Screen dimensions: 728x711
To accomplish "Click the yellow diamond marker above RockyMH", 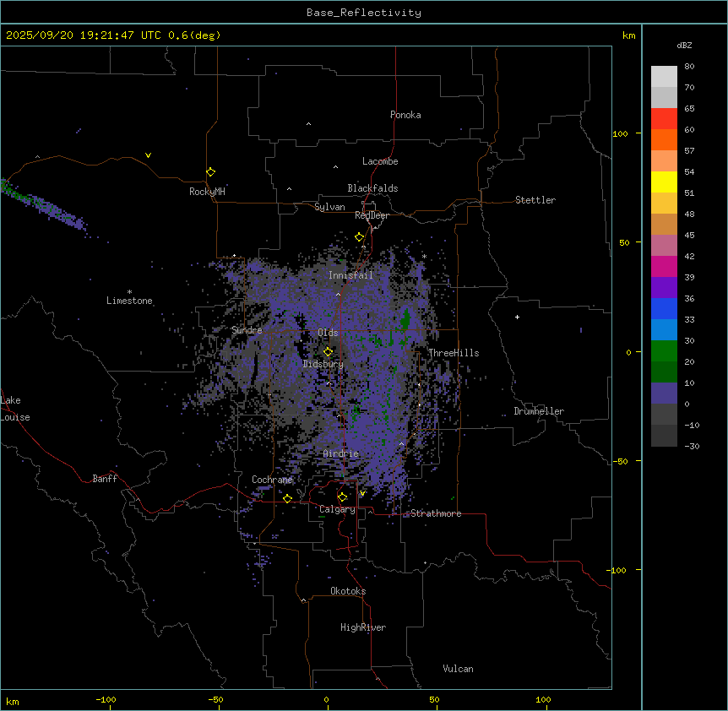I will (x=210, y=171).
